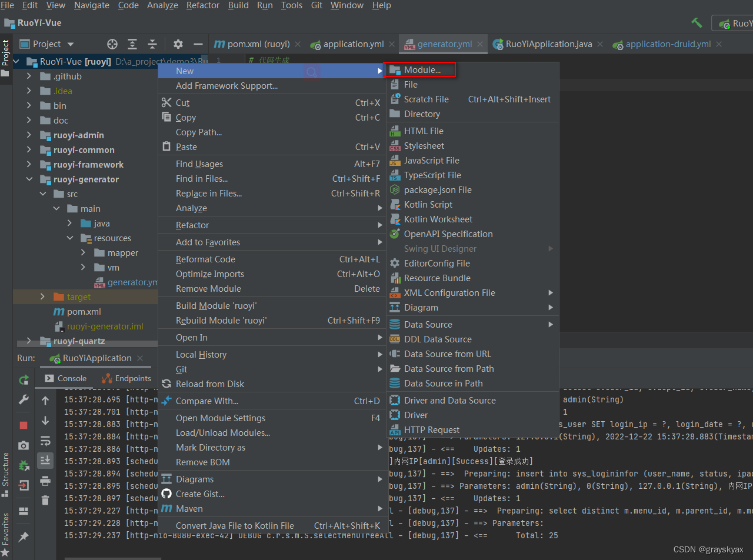Stop the running application with red square
Screen dimensions: 753x560
pos(24,425)
